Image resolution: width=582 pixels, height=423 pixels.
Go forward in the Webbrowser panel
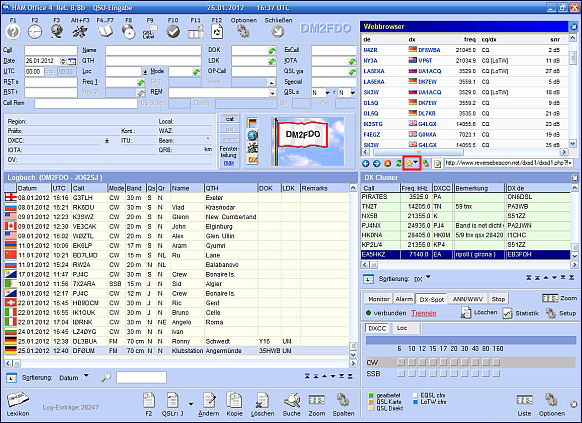[376, 163]
